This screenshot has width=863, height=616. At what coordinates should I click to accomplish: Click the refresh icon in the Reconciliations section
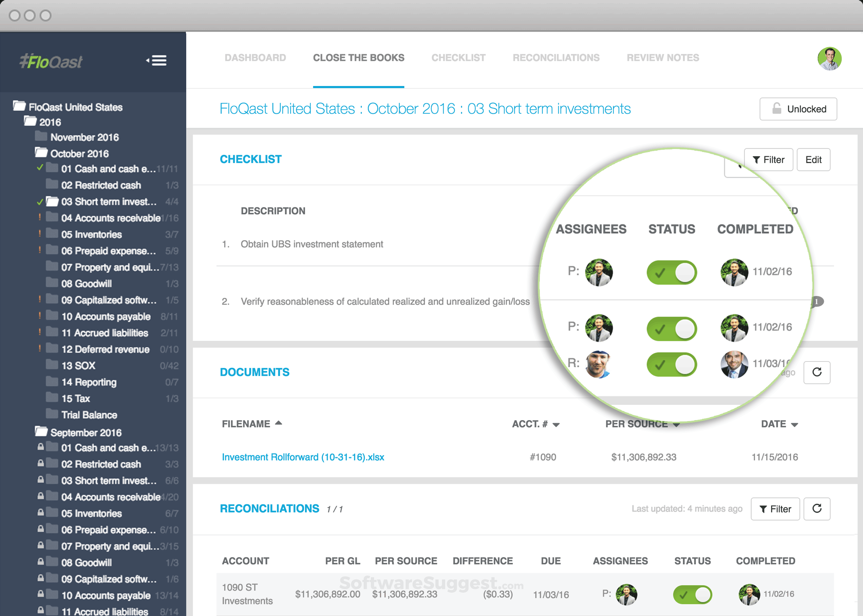[x=816, y=509]
